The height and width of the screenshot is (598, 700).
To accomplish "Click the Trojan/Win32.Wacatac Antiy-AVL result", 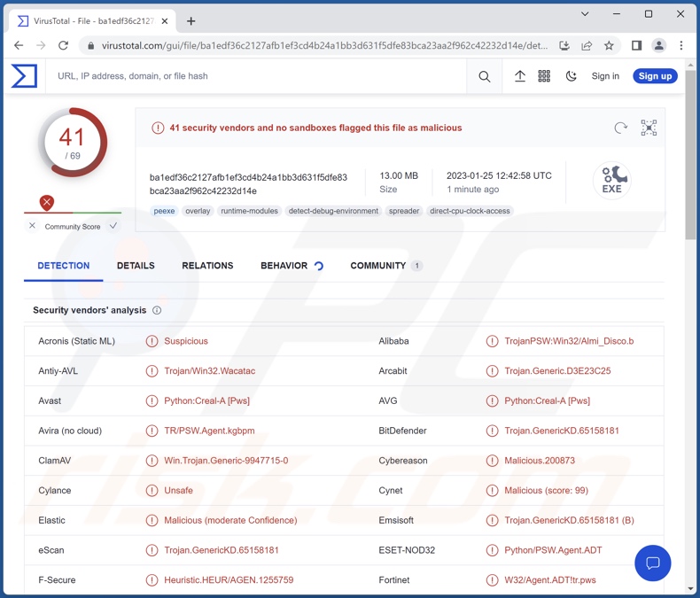I will point(209,371).
